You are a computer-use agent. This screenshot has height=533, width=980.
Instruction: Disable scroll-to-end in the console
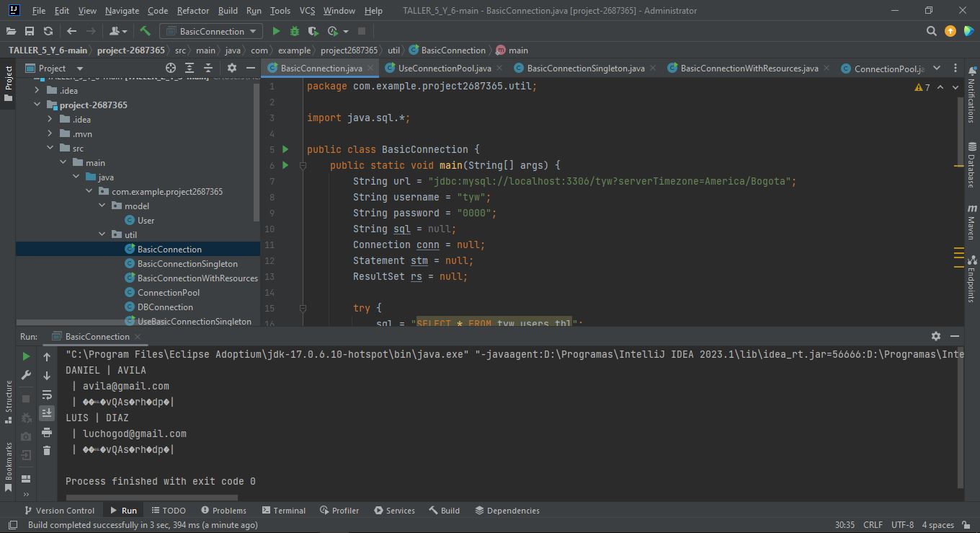[47, 413]
